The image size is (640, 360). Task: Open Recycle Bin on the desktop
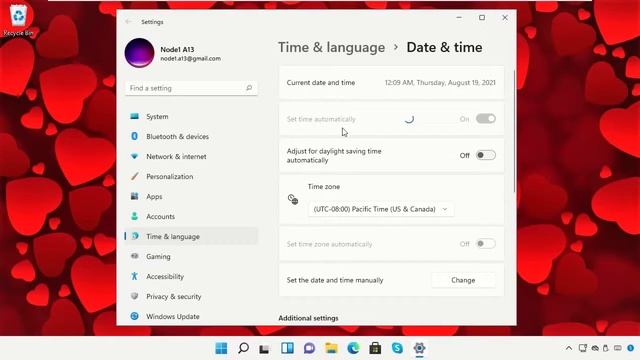18,20
